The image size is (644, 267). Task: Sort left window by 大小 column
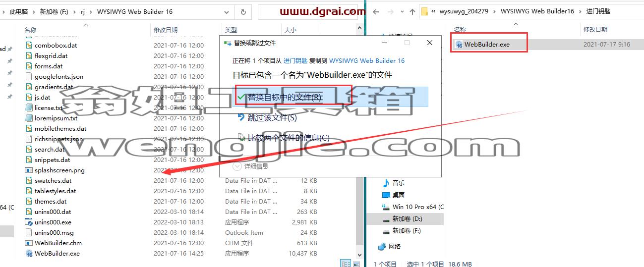pyautogui.click(x=290, y=30)
